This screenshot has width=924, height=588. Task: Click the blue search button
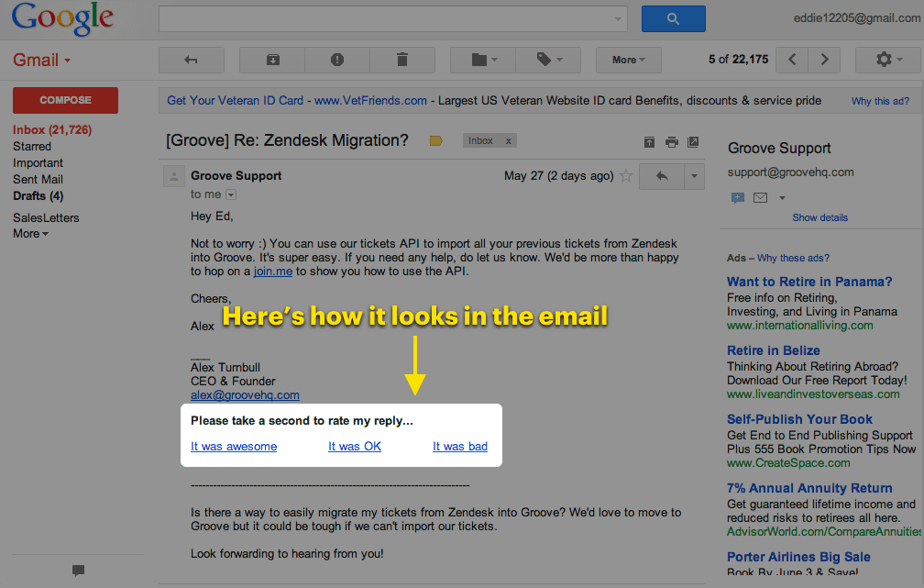[673, 18]
